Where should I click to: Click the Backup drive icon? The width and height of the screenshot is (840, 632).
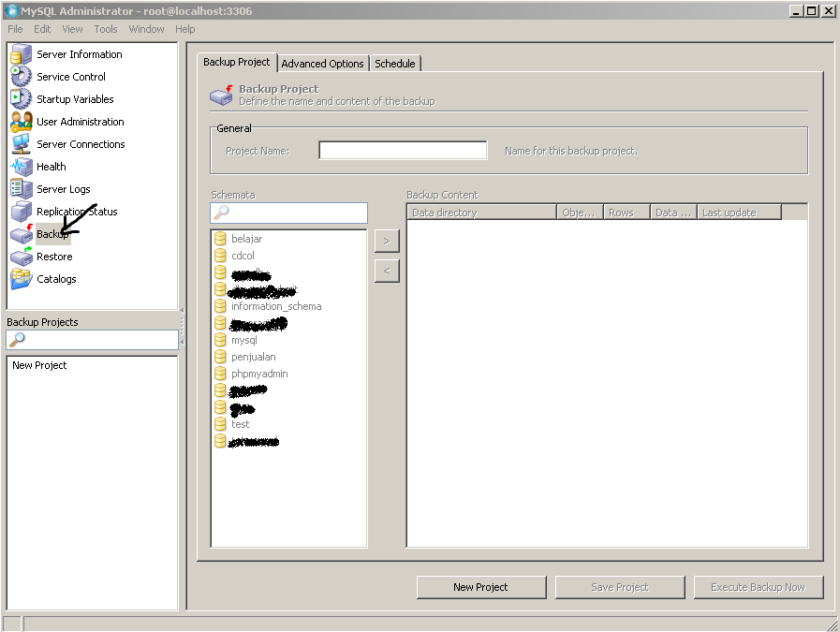click(x=22, y=234)
